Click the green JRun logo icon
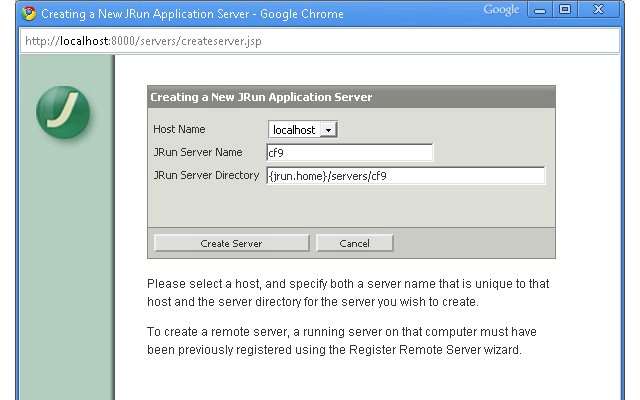The width and height of the screenshot is (640, 400). click(x=63, y=112)
